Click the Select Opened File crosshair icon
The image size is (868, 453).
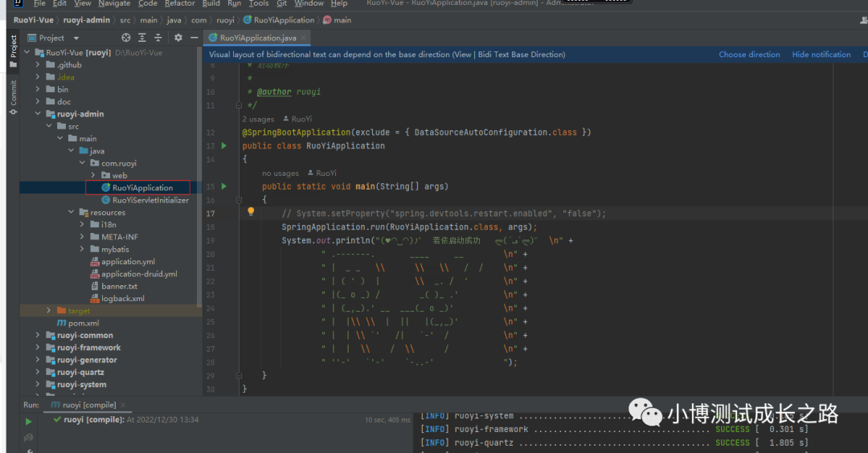click(x=125, y=38)
